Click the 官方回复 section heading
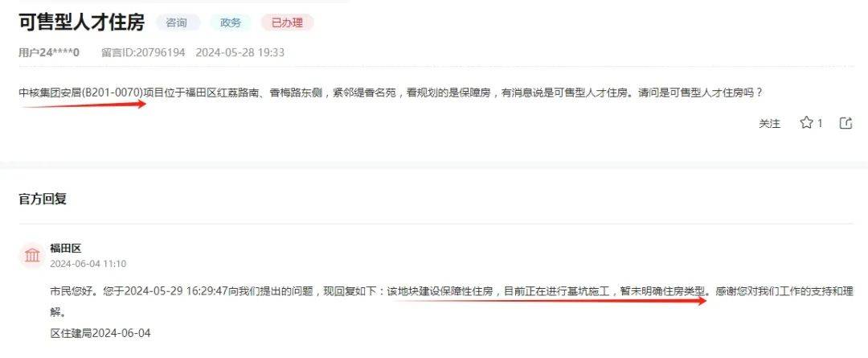This screenshot has height=358, width=868. 43,199
